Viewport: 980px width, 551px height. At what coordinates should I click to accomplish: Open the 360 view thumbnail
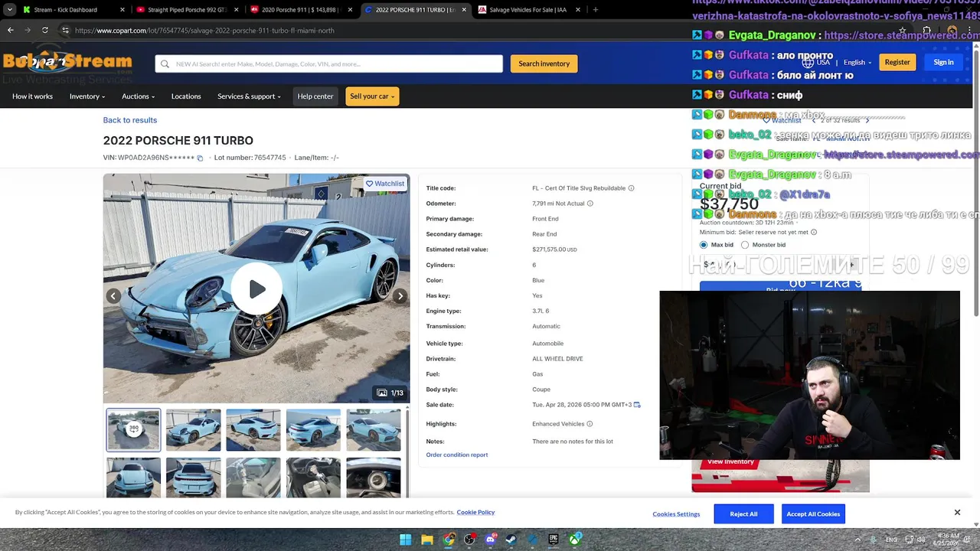(133, 429)
